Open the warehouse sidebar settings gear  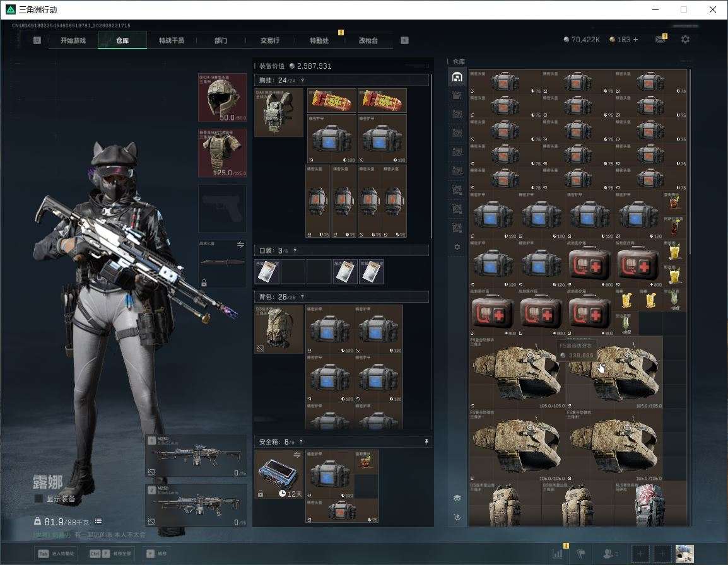[457, 247]
